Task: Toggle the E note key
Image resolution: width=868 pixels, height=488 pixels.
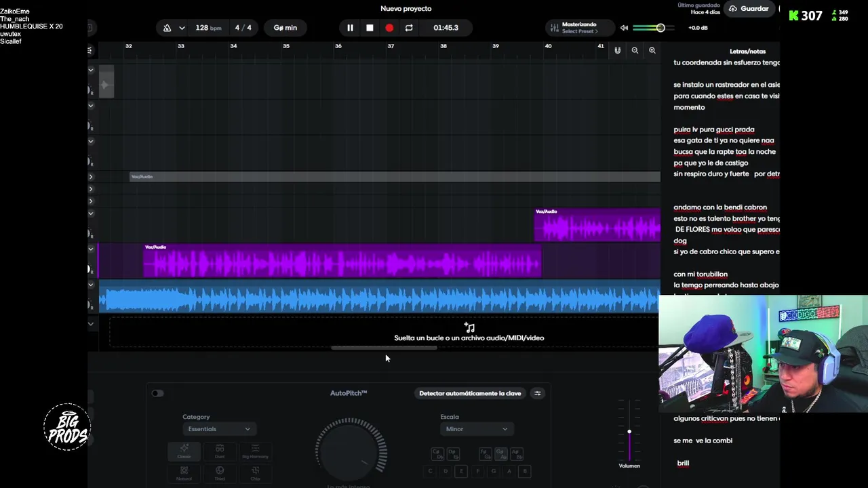Action: [461, 471]
